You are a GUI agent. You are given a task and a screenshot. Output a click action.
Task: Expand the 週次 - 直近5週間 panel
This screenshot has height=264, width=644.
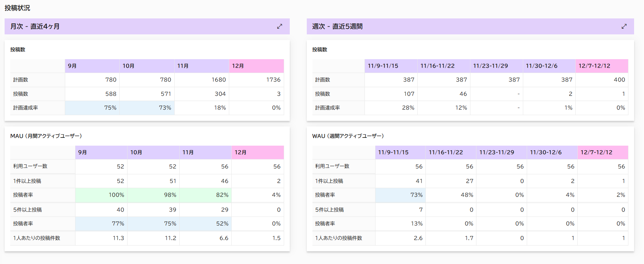[x=624, y=26]
